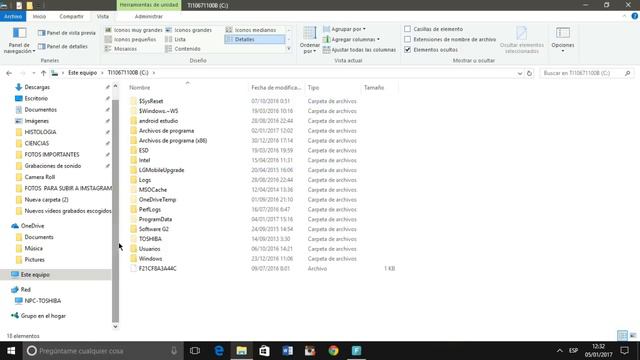Open Windows Start menu
This screenshot has width=640, height=360.
pyautogui.click(x=11, y=351)
